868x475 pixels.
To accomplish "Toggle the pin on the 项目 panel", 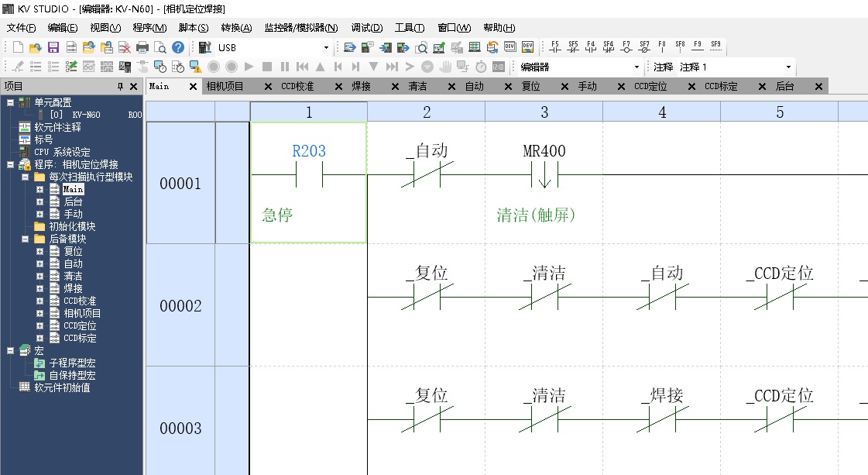I will click(120, 87).
